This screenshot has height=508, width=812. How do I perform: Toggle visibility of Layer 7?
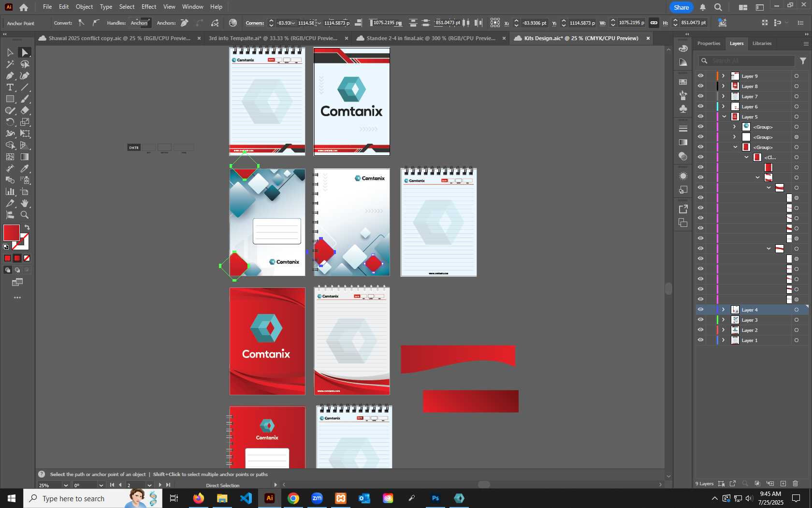700,96
